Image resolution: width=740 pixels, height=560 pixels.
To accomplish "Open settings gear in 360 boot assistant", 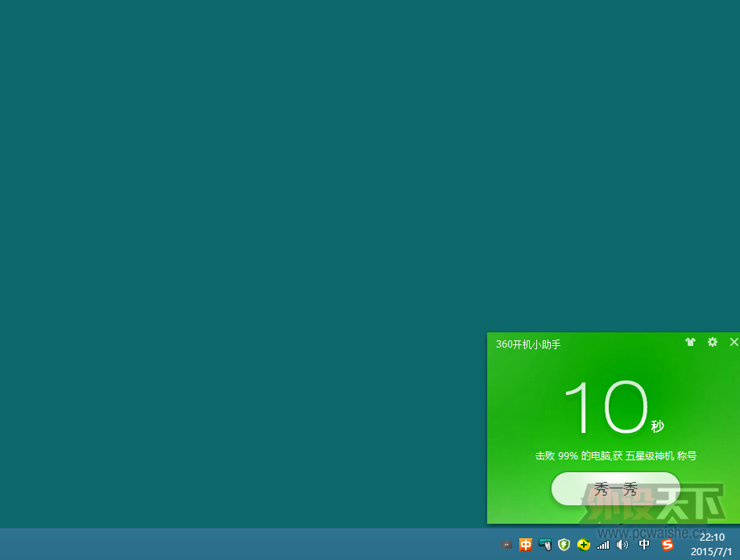I will click(713, 342).
